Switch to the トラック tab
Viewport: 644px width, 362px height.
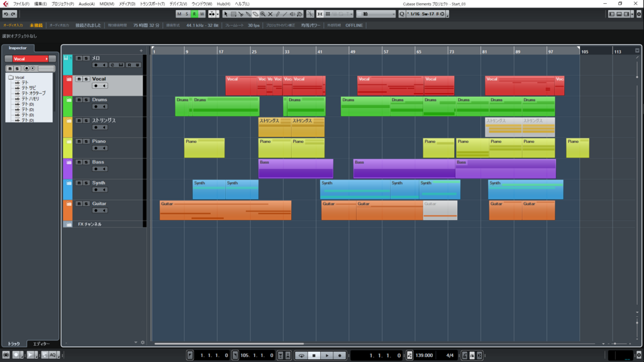[14, 344]
